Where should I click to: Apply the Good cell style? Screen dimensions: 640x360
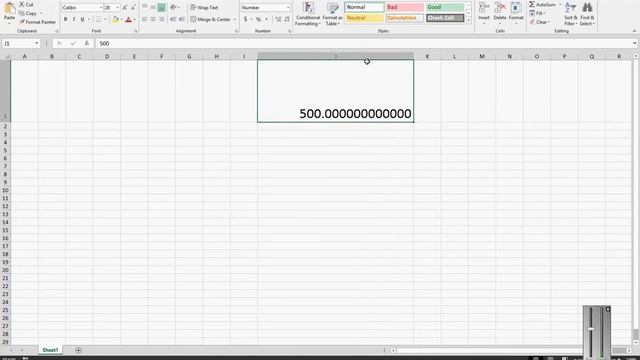[445, 7]
